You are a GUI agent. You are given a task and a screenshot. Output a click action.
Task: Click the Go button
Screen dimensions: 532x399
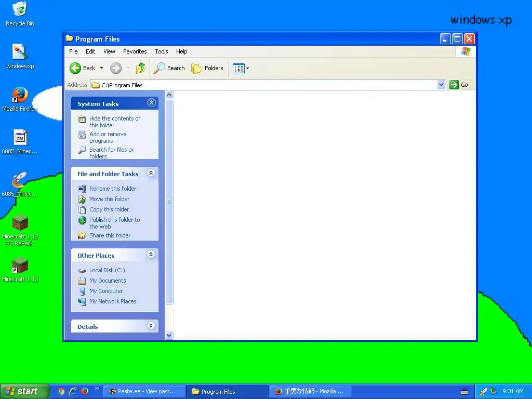click(459, 85)
